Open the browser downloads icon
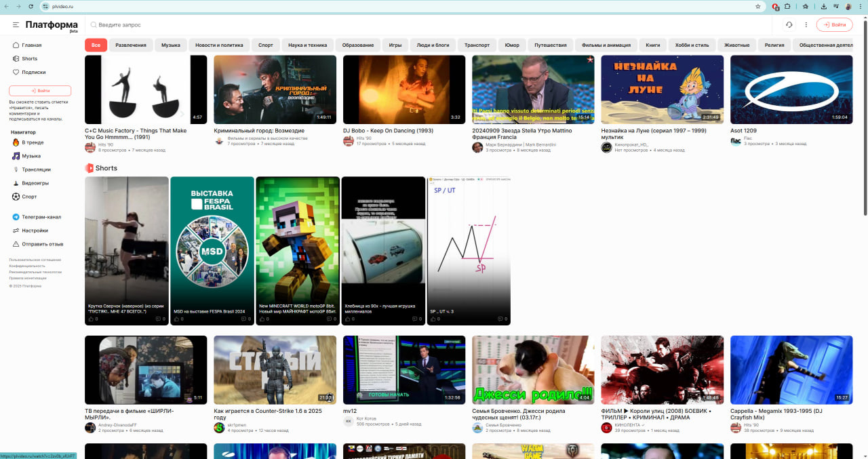The image size is (868, 459). (823, 6)
